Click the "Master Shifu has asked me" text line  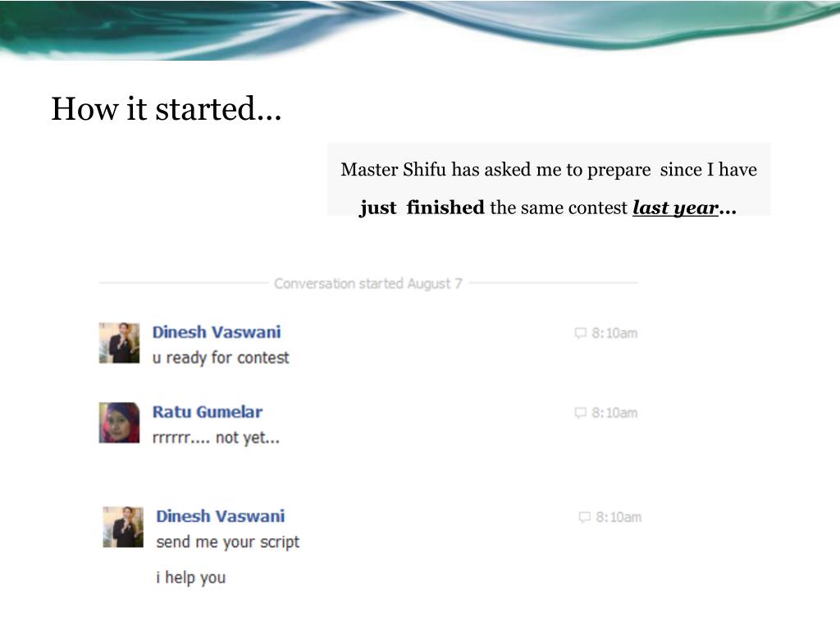coord(549,170)
